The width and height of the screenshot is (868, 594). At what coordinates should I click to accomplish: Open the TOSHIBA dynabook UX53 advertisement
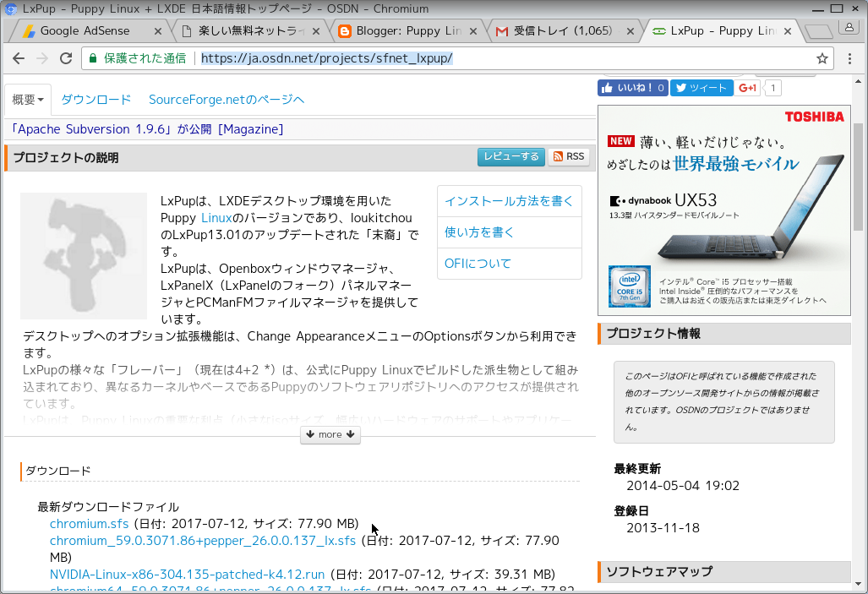724,210
